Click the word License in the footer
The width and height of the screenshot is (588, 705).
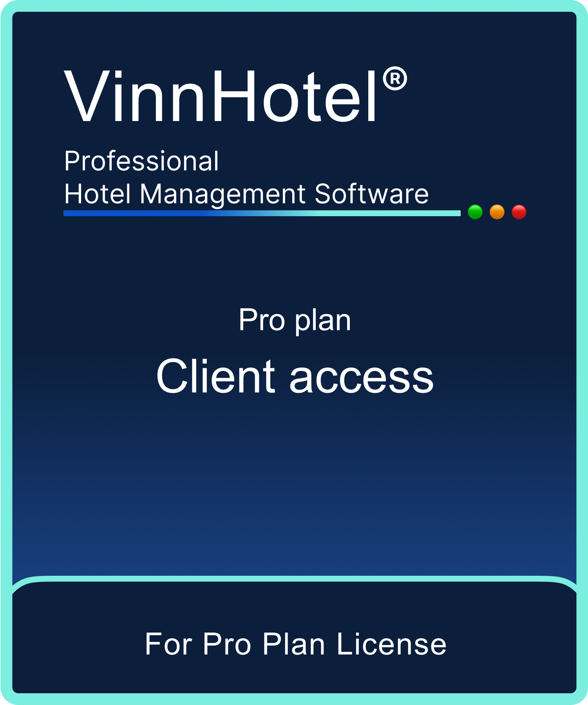391,644
